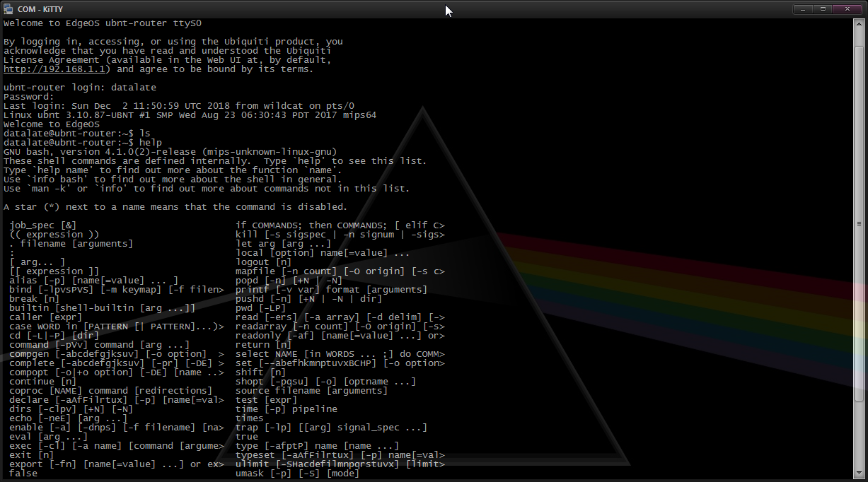The image size is (868, 482).
Task: Open the http://192.168.1.1 link
Action: [56, 69]
